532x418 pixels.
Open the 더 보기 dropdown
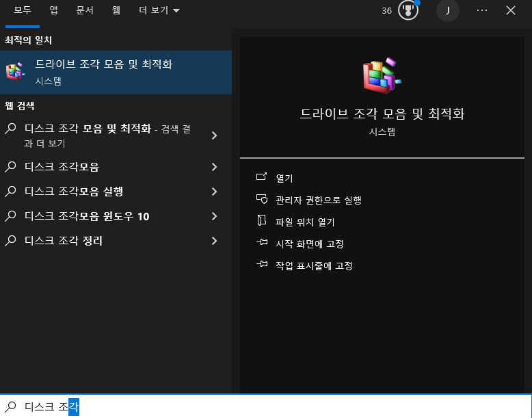click(159, 10)
